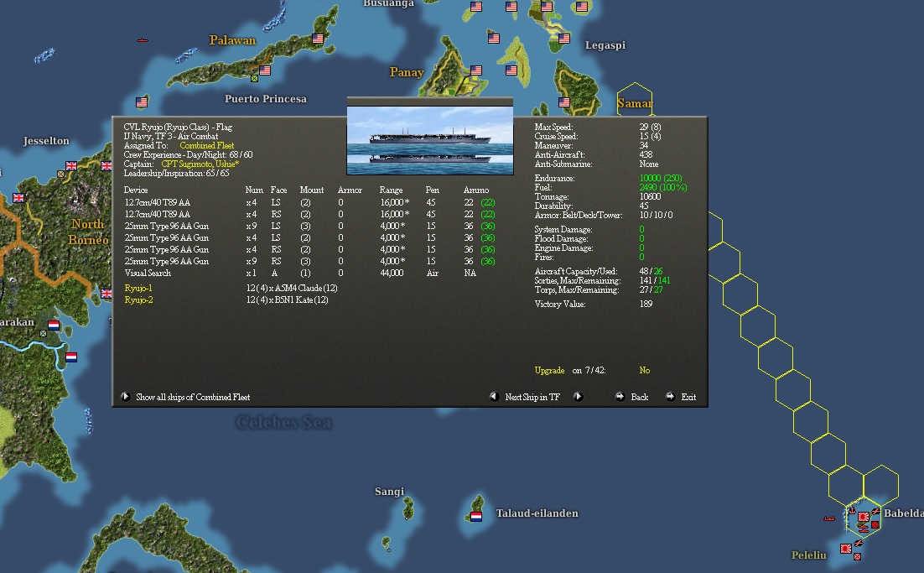Click the red anchor port icon at Babeldaob
Screen dimensions: 924x573
(852, 511)
